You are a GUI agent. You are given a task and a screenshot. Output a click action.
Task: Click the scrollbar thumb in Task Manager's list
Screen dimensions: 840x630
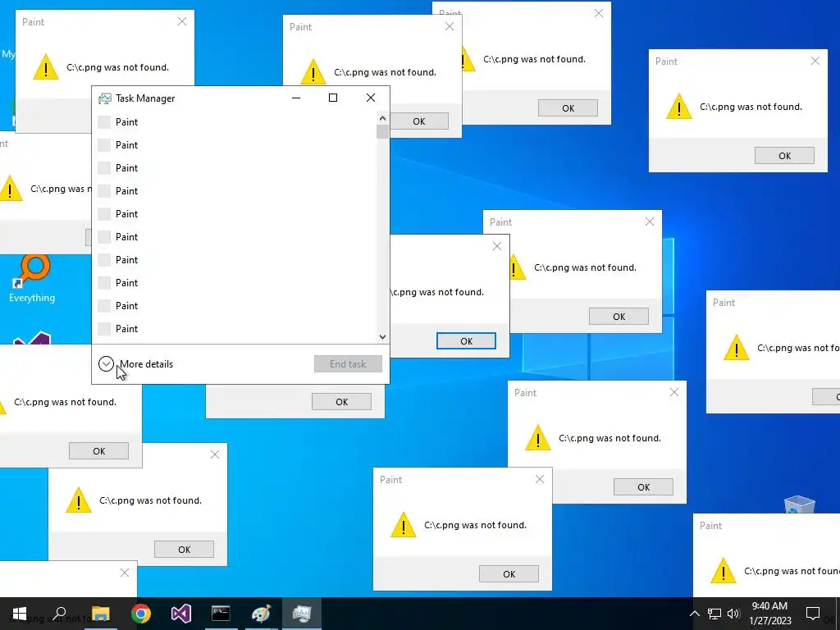tap(382, 132)
